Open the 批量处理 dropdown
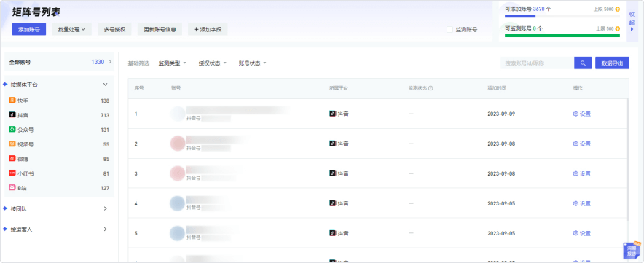The width and height of the screenshot is (644, 263). click(x=72, y=29)
